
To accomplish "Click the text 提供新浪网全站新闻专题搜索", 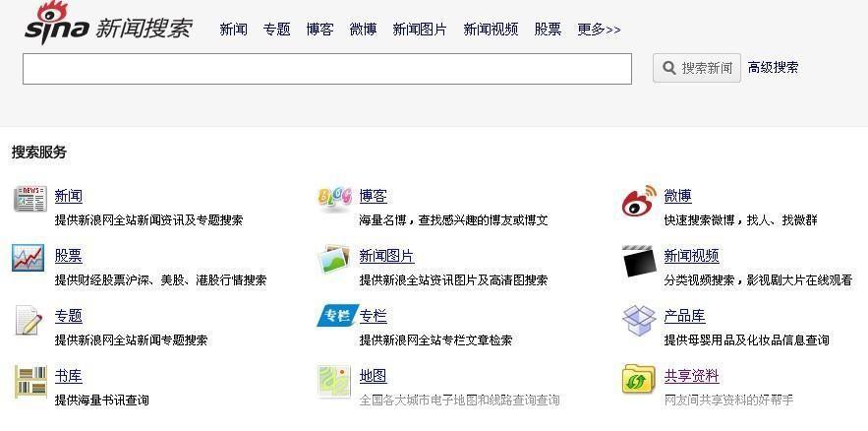I will point(131,340).
